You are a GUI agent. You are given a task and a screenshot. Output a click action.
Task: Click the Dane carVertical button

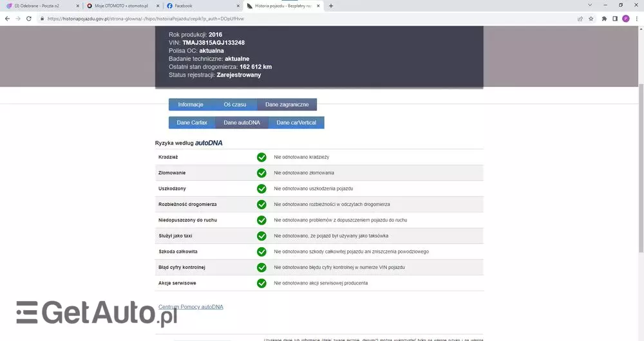[296, 122]
